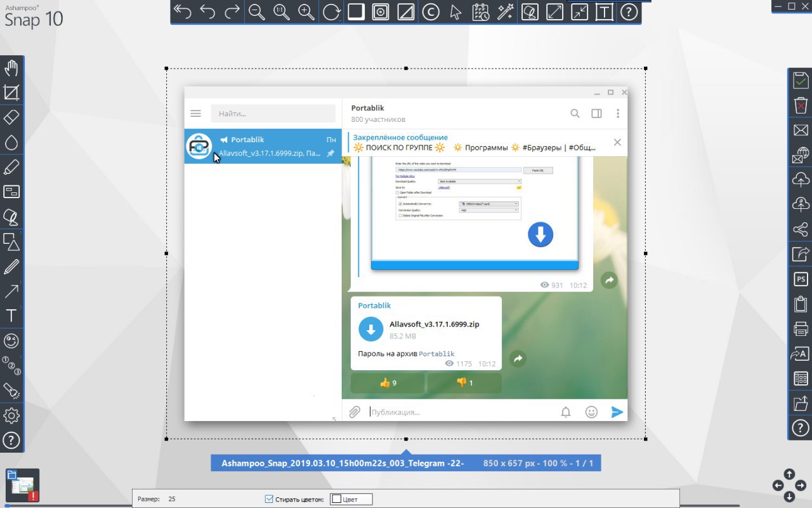
Task: Open help at bottom of left sidebar
Action: tap(11, 440)
